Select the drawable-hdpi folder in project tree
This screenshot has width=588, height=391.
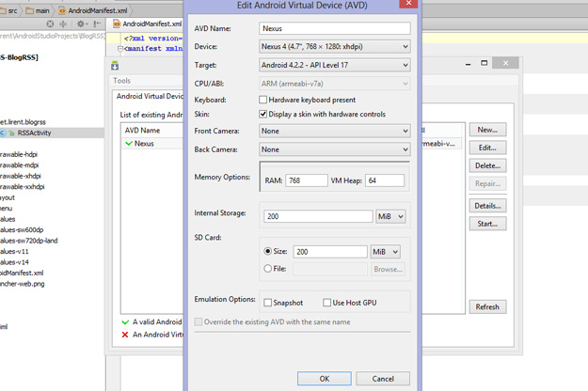click(x=19, y=154)
